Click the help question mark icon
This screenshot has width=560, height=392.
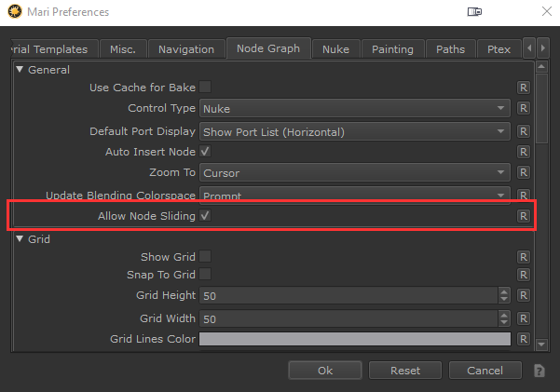point(539,371)
